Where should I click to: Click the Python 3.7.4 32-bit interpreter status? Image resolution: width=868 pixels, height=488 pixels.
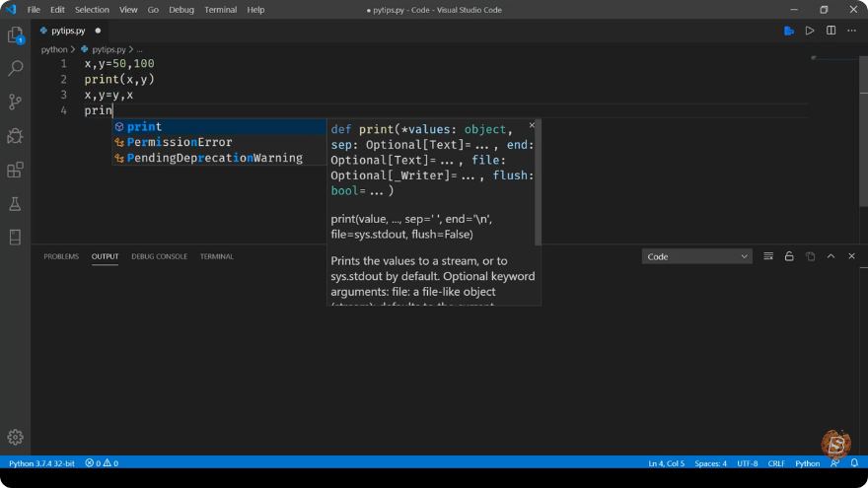[41, 463]
